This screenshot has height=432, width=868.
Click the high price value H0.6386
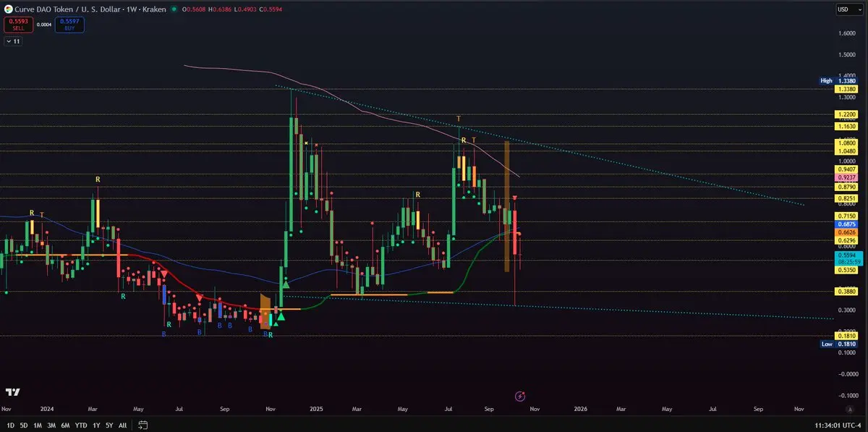219,9
